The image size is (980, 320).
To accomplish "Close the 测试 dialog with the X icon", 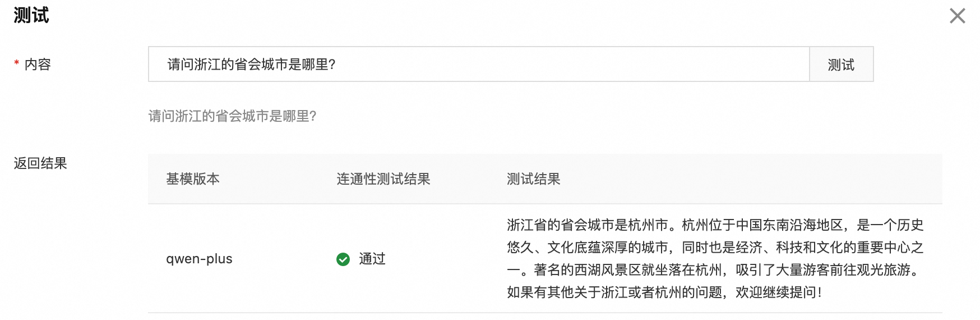I will pos(957,16).
